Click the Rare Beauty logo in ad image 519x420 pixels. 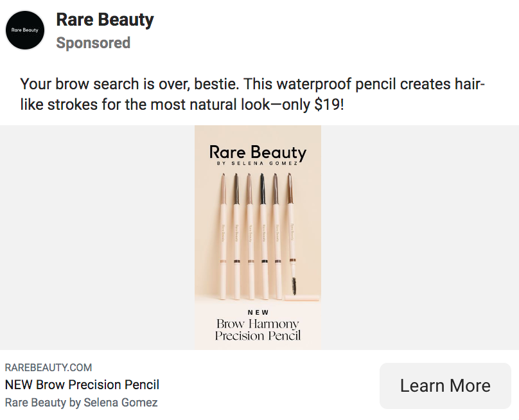tap(258, 153)
